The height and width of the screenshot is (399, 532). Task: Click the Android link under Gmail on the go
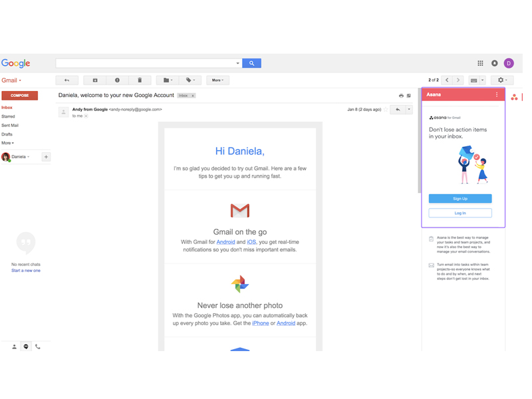[x=225, y=242]
